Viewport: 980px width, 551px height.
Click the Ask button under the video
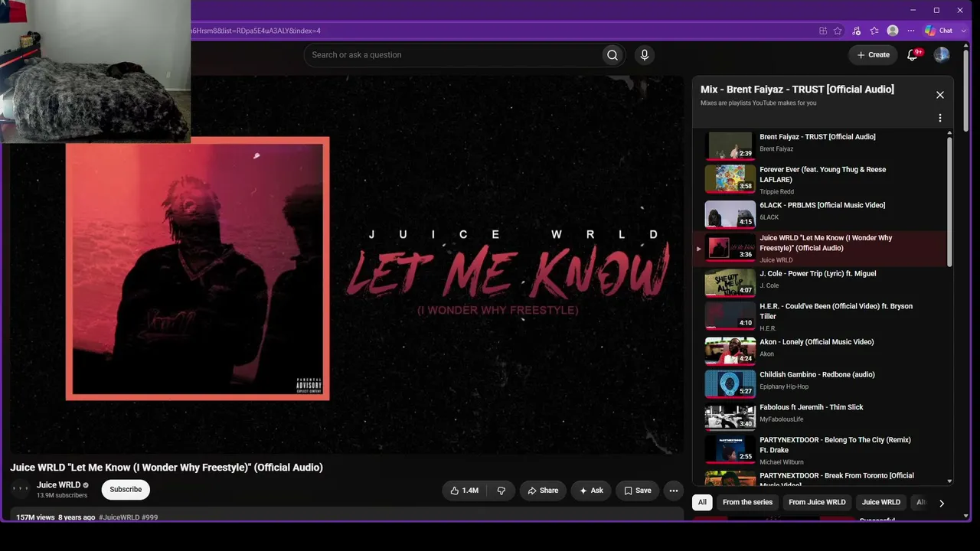click(592, 491)
